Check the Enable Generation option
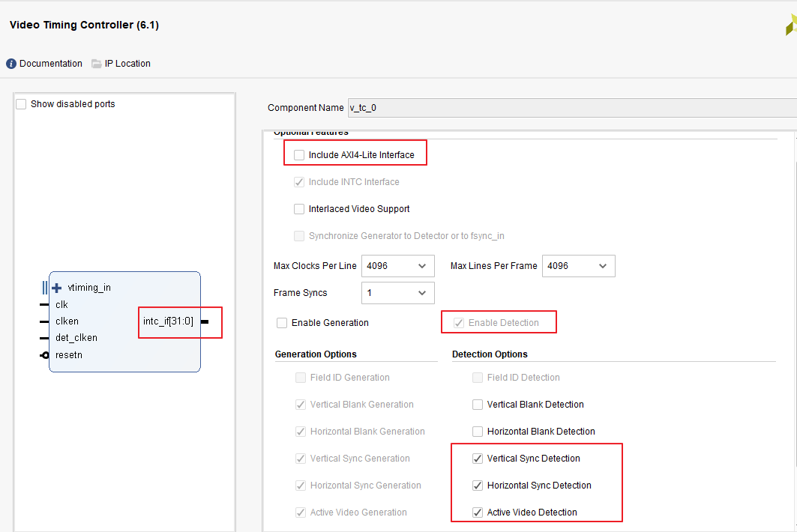Screen dimensions: 797x532 [x=281, y=322]
